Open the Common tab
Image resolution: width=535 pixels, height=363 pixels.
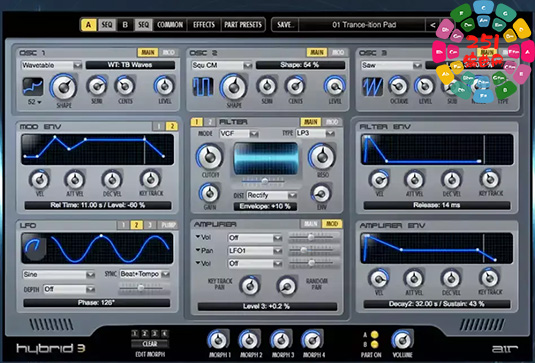(170, 25)
